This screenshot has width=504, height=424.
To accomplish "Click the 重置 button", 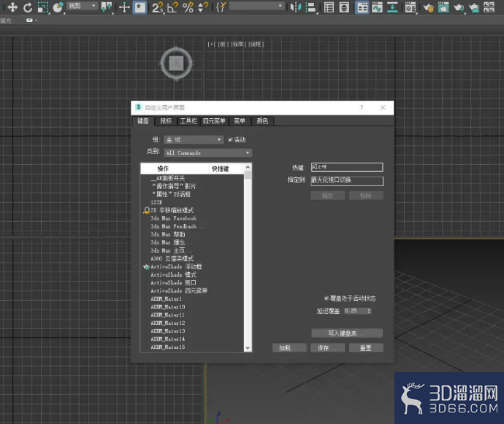I will pyautogui.click(x=366, y=348).
